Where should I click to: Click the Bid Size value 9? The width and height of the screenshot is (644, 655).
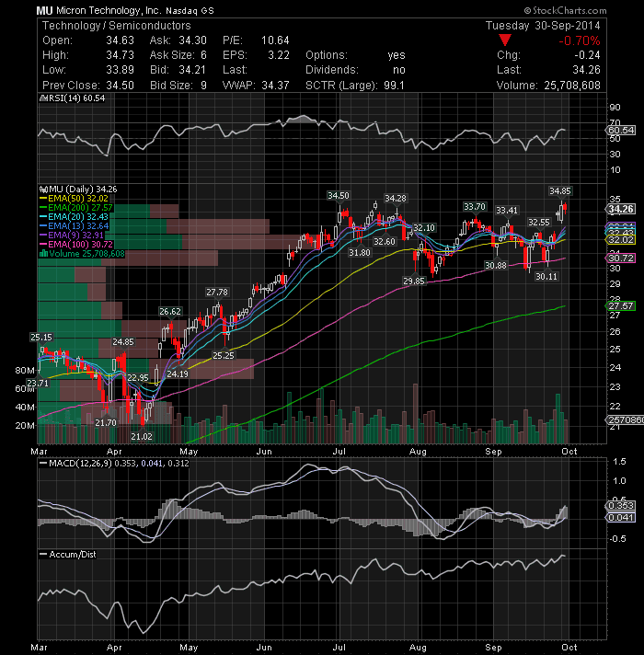(203, 86)
